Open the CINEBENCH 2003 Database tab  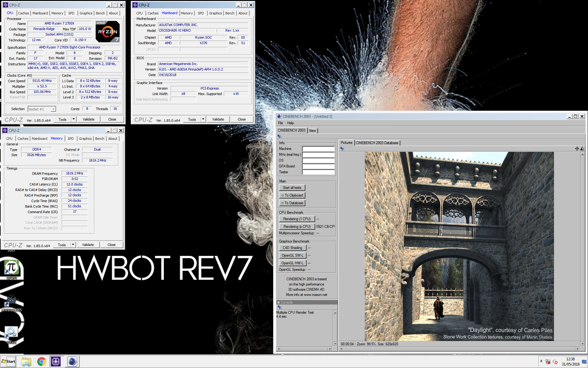click(x=377, y=143)
